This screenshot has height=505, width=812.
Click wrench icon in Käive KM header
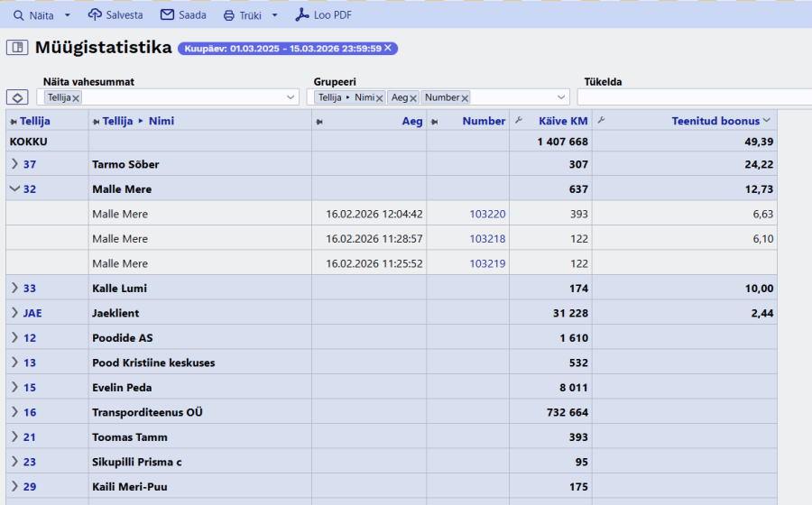click(x=519, y=121)
